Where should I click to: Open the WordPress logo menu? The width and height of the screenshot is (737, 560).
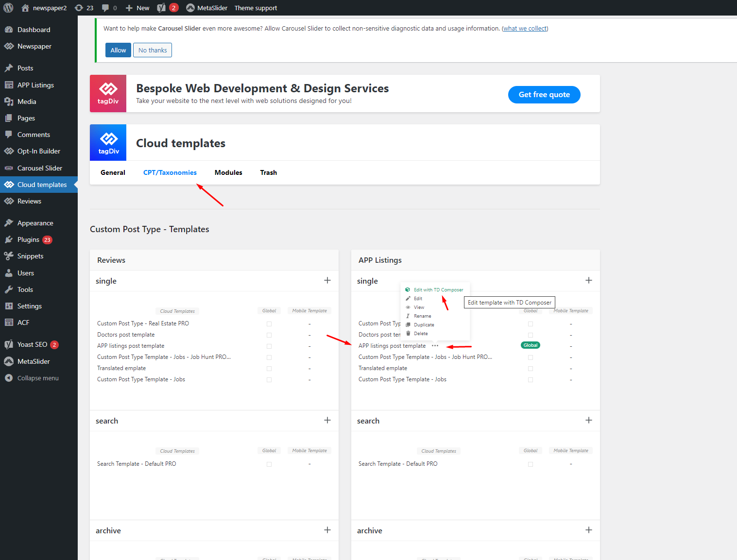[x=8, y=8]
